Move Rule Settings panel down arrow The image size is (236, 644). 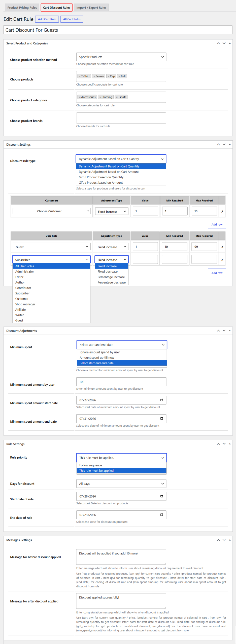224,444
